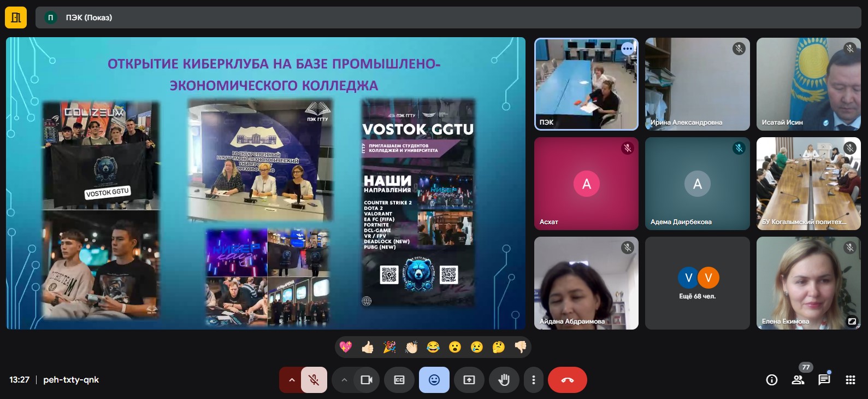Turn on captions

click(x=399, y=380)
